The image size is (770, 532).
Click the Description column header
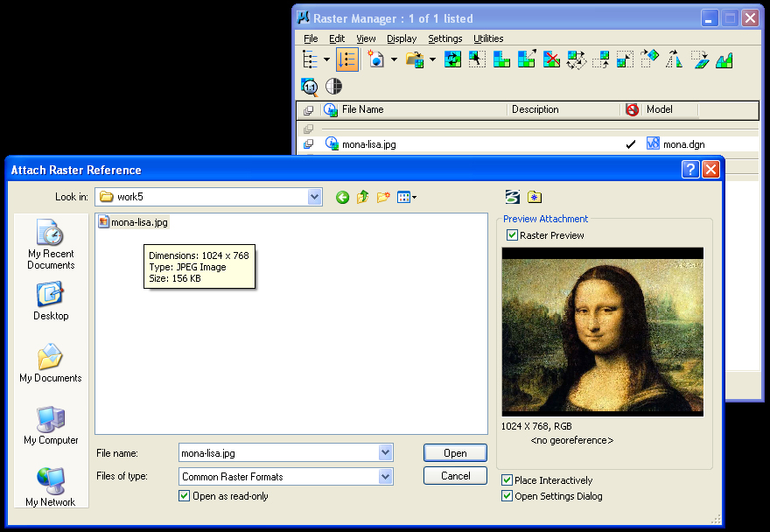coord(535,109)
